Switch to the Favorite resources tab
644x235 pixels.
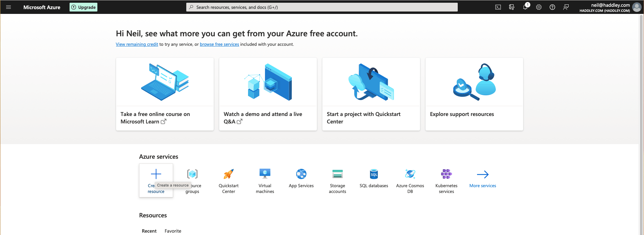[173, 231]
